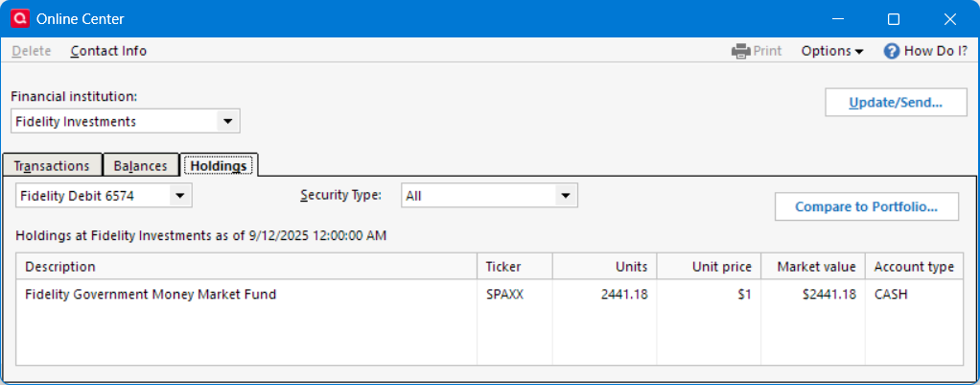The image size is (980, 385).
Task: Click Compare to Portfolio button
Action: coord(866,206)
